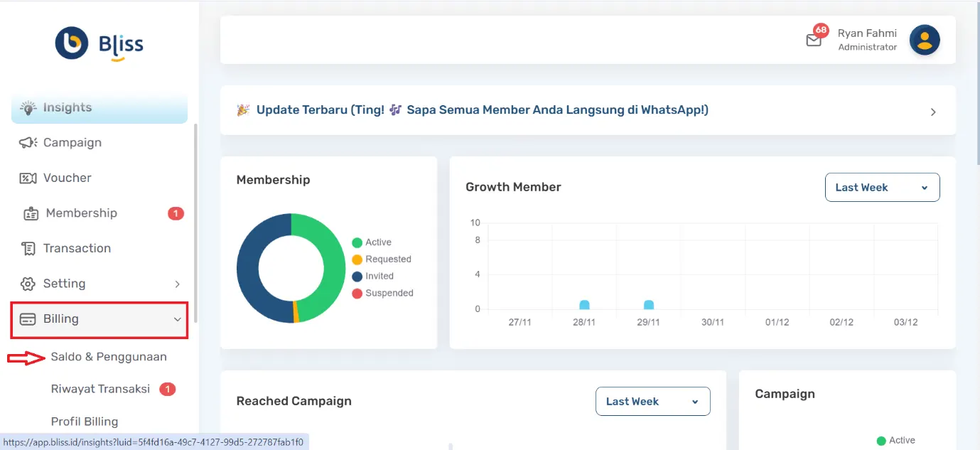This screenshot has width=980, height=450.
Task: Click the Transaction receipt icon
Action: (x=28, y=249)
